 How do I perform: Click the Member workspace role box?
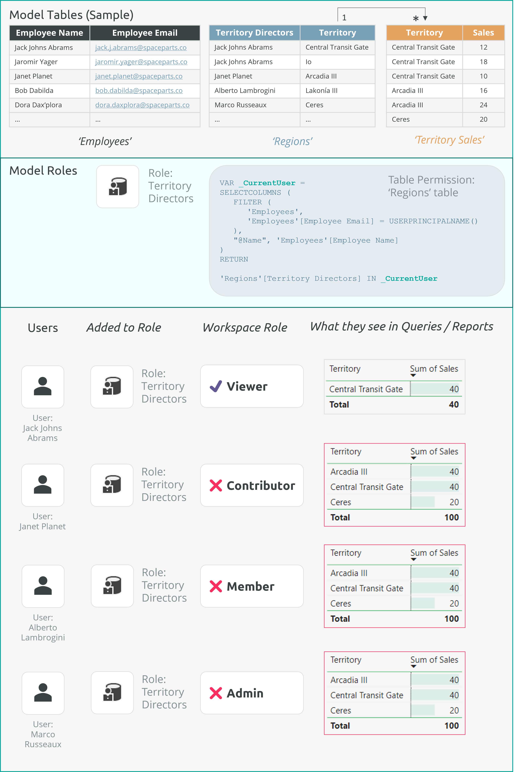(x=252, y=586)
